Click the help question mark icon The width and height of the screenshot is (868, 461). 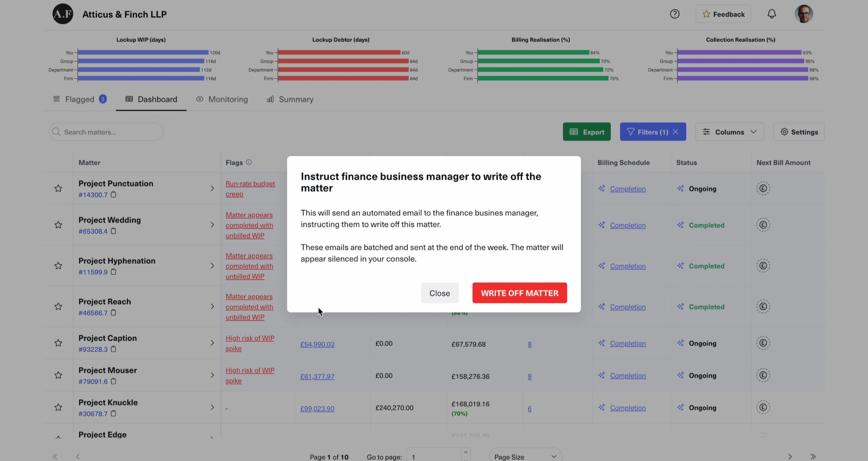(x=674, y=14)
